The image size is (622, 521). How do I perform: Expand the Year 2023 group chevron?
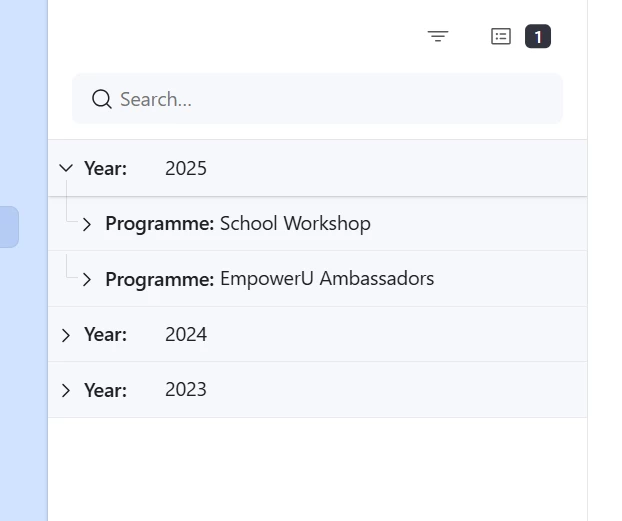tap(66, 390)
